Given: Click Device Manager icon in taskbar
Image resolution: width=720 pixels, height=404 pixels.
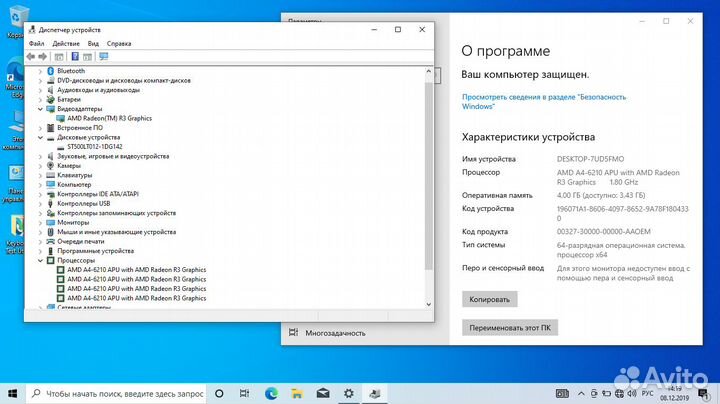Looking at the screenshot, I should point(375,393).
